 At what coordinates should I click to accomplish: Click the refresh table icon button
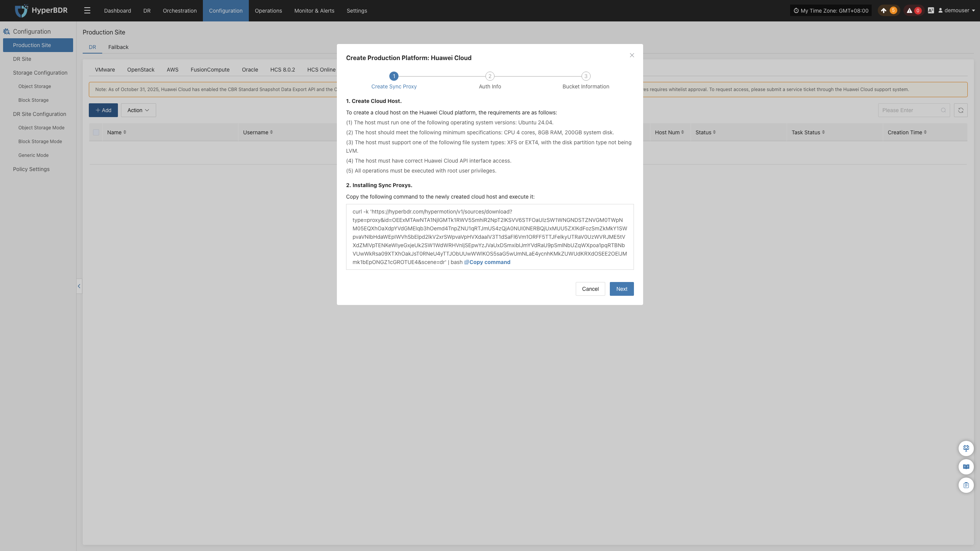click(960, 110)
